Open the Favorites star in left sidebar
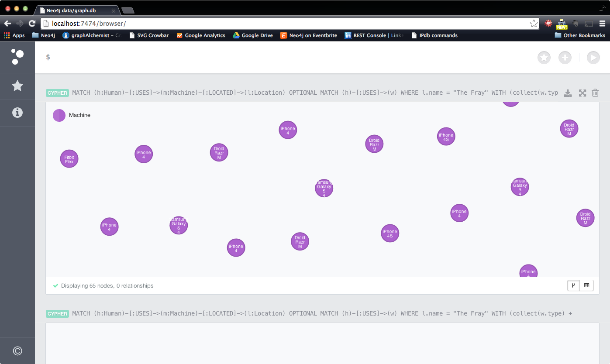610x364 pixels. [17, 86]
